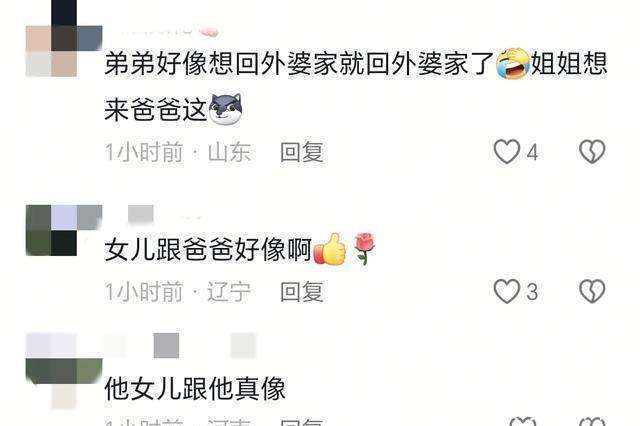Reply to the Shandong comment via 回复
640x426 pixels.
click(302, 152)
